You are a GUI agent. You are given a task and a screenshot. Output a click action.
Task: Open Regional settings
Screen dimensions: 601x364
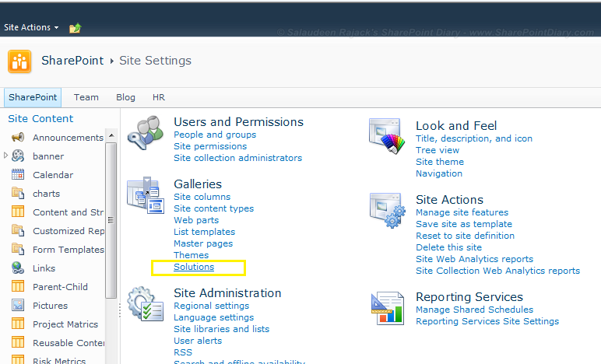211,306
